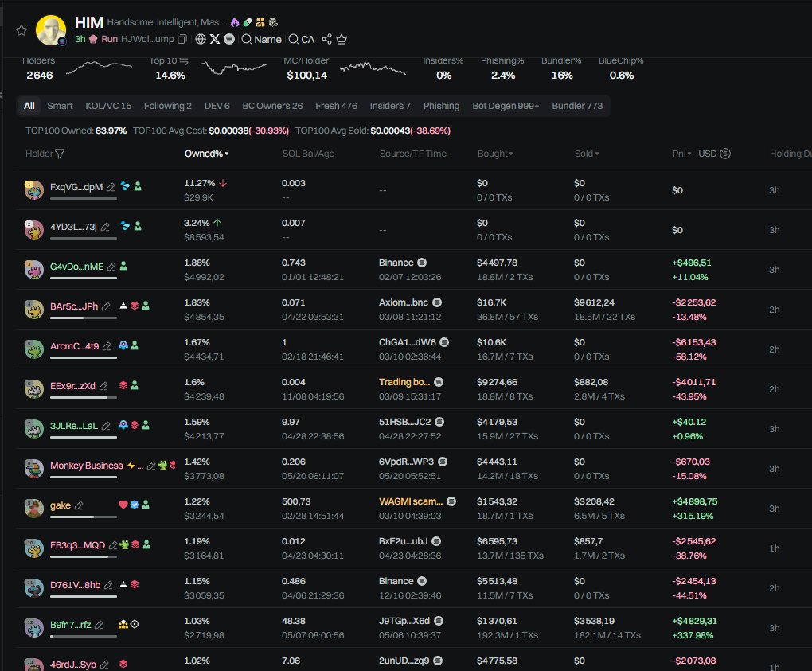Click the green frog icon on the EB3q3...MQD row
The width and height of the screenshot is (812, 671).
coord(124,544)
